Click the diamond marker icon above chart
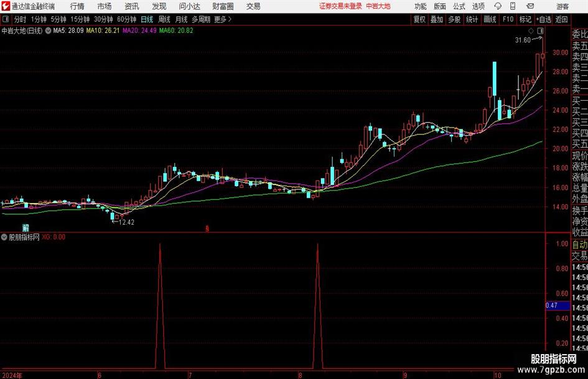The image size is (588, 379). click(x=531, y=30)
